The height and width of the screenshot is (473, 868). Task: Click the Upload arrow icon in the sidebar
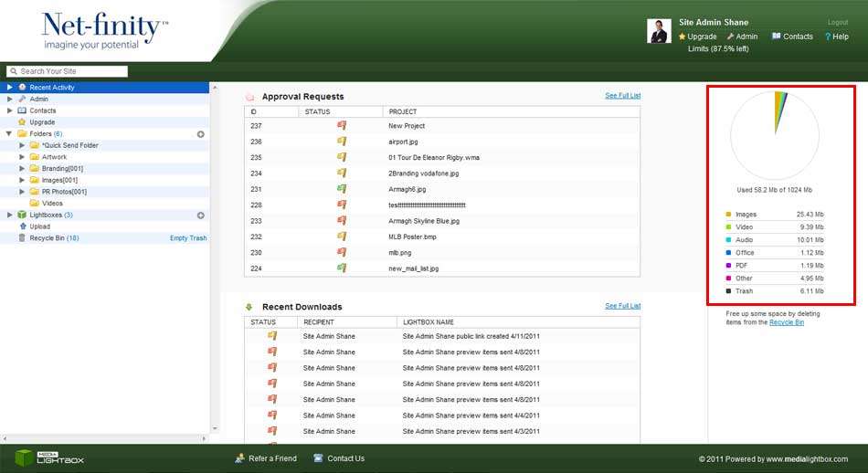pyautogui.click(x=22, y=226)
